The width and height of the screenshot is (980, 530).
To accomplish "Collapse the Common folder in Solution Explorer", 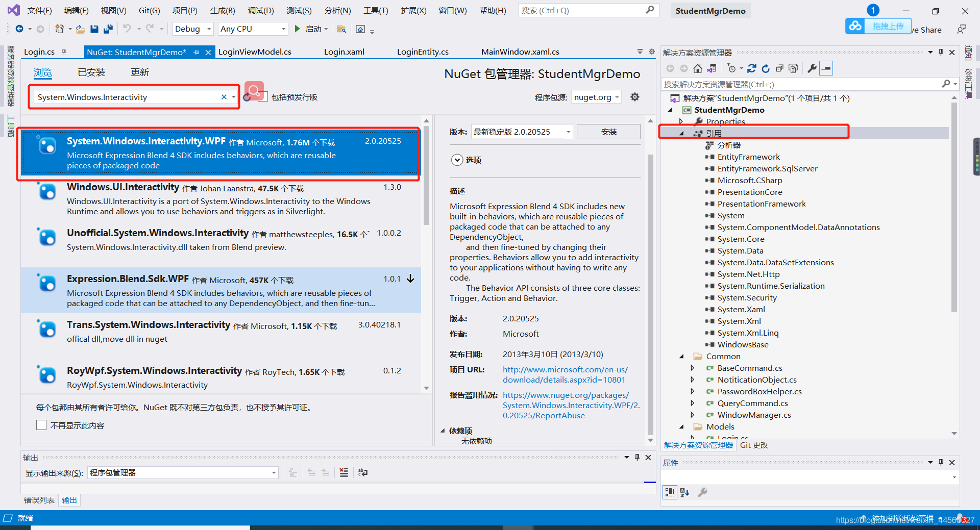I will (681, 356).
